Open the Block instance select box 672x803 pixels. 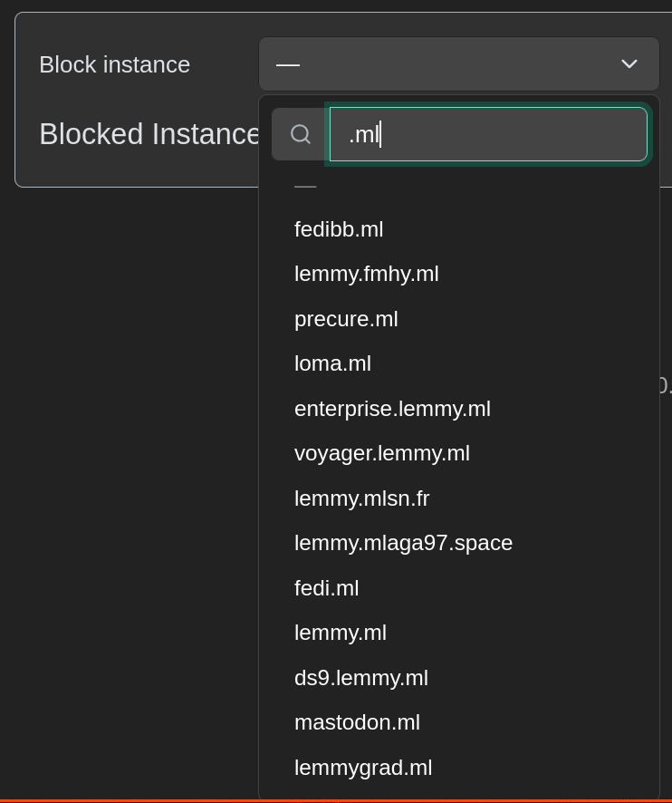coord(459,64)
